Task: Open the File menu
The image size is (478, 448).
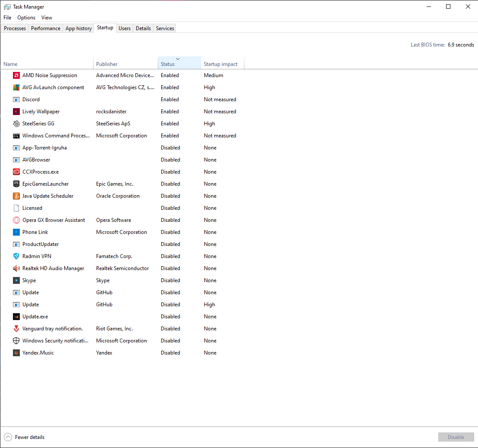Action: [7, 18]
